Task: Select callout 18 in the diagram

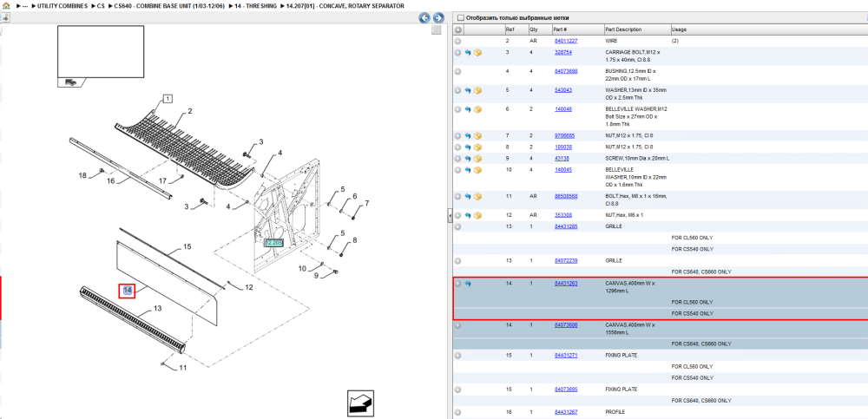Action: (82, 175)
